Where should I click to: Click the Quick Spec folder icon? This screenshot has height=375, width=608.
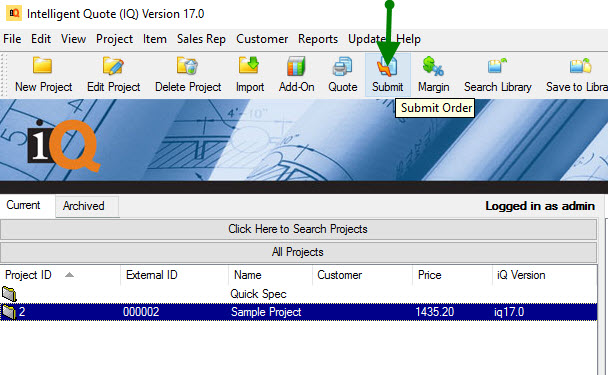[x=9, y=294]
